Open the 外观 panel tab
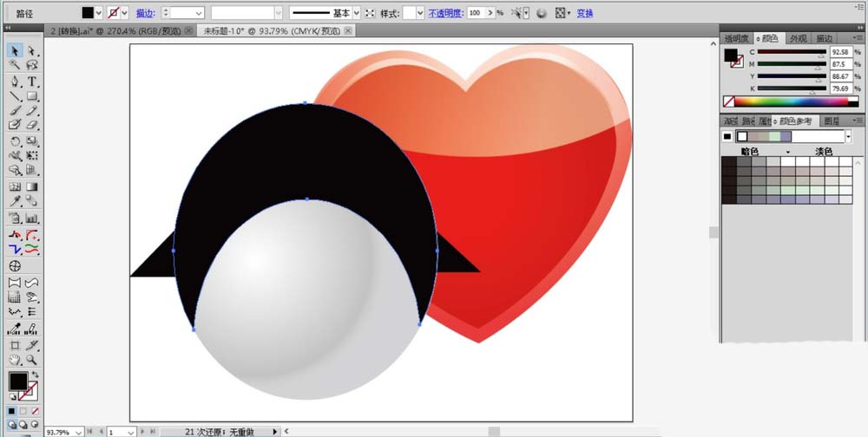Image resolution: width=868 pixels, height=437 pixels. click(799, 38)
